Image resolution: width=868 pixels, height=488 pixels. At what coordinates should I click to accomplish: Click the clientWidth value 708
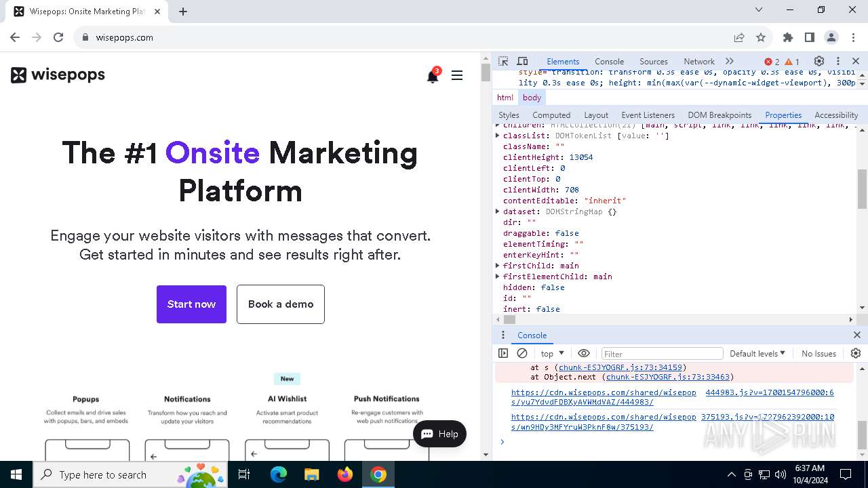click(x=572, y=190)
